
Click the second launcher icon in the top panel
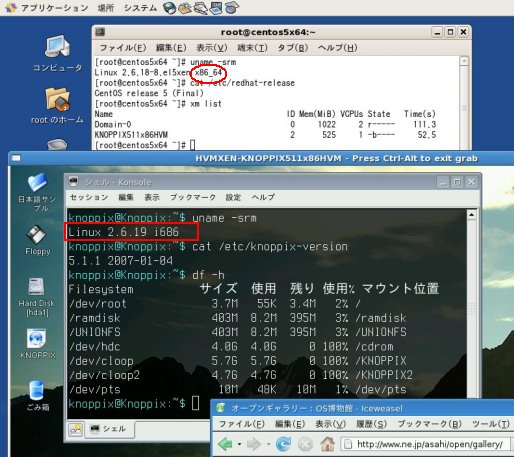185,8
